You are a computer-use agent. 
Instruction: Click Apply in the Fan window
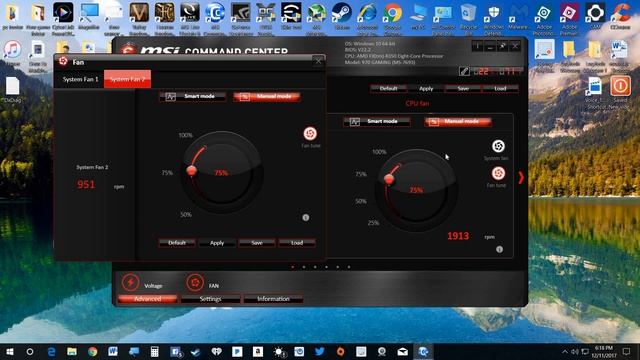pos(217,243)
